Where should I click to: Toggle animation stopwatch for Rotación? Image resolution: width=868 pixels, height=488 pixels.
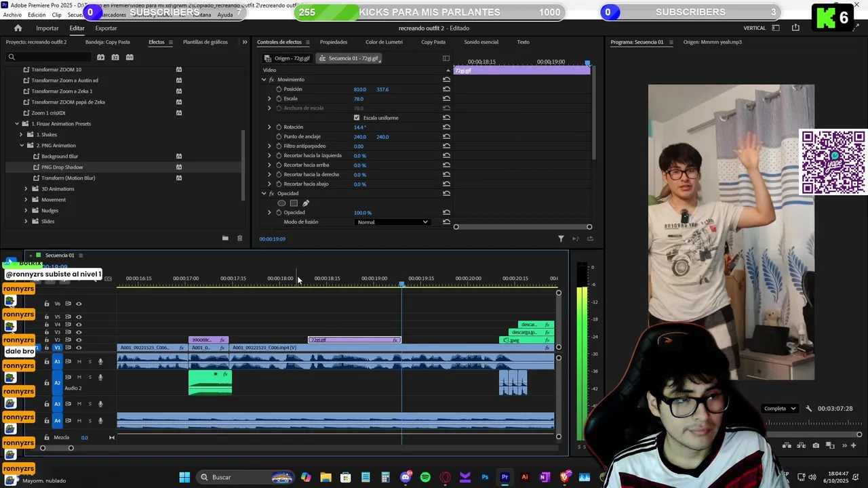coord(279,127)
